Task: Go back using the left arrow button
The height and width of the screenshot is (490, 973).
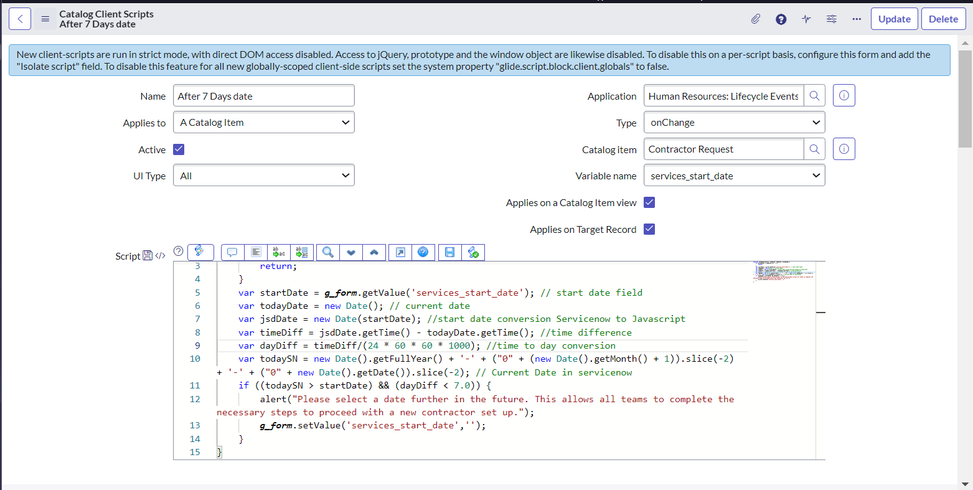Action: [20, 19]
